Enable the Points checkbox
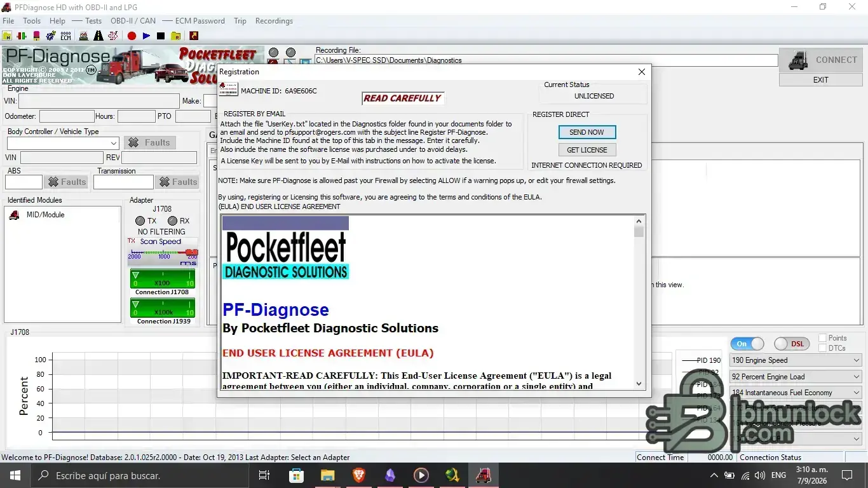 [x=823, y=338]
